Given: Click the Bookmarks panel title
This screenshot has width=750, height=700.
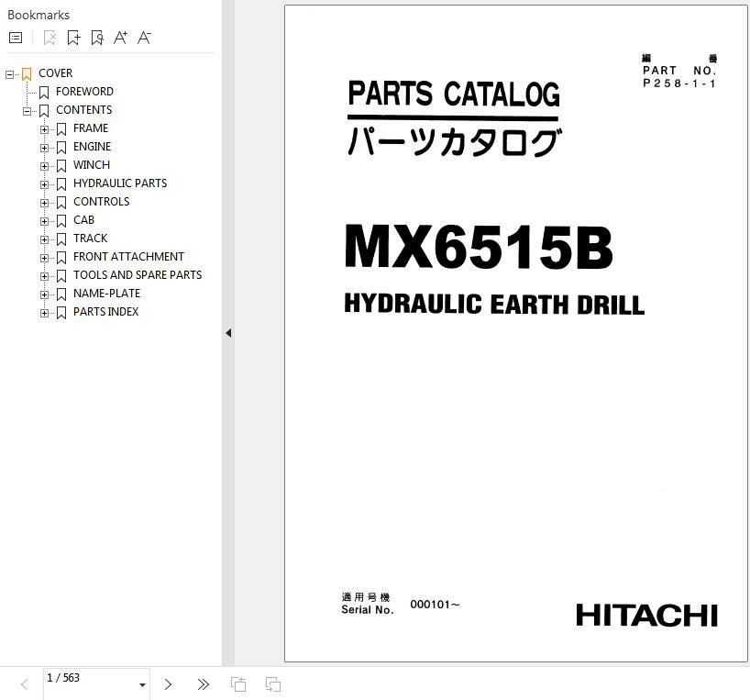Looking at the screenshot, I should coord(39,15).
